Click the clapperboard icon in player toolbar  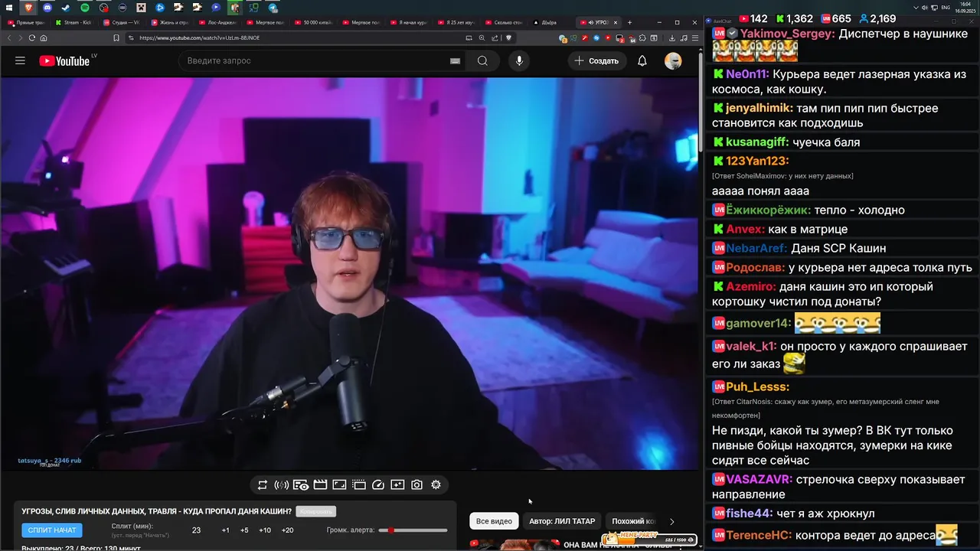click(320, 484)
